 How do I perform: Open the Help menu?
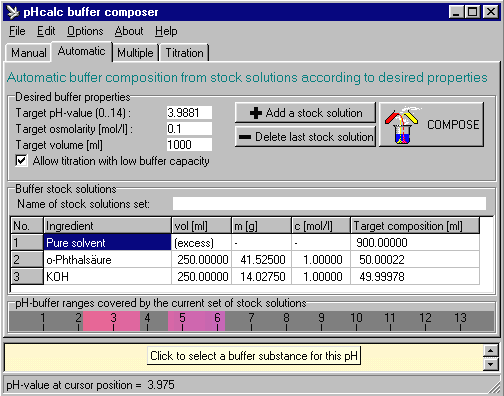pos(166,31)
